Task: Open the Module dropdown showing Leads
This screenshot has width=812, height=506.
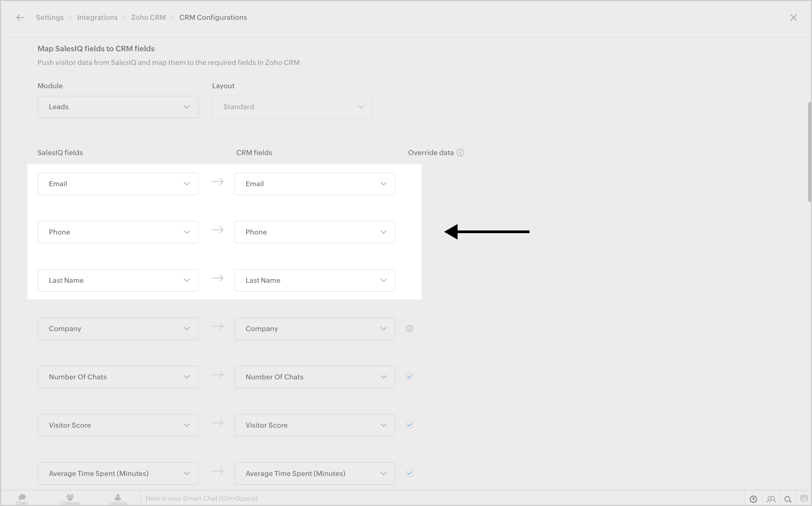Action: (118, 107)
